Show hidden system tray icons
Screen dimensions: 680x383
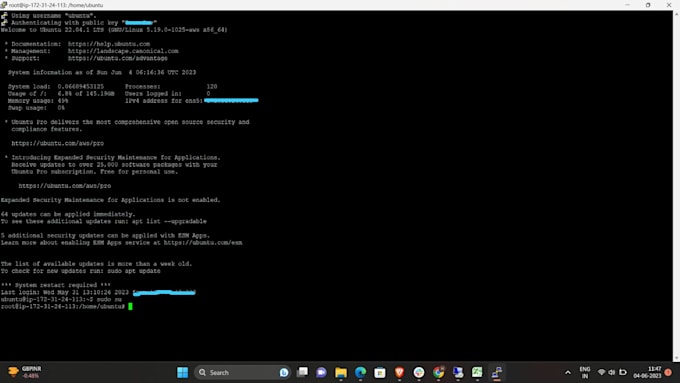point(568,372)
